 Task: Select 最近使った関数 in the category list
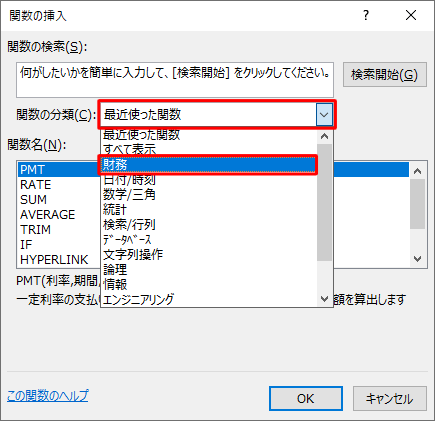click(x=209, y=134)
